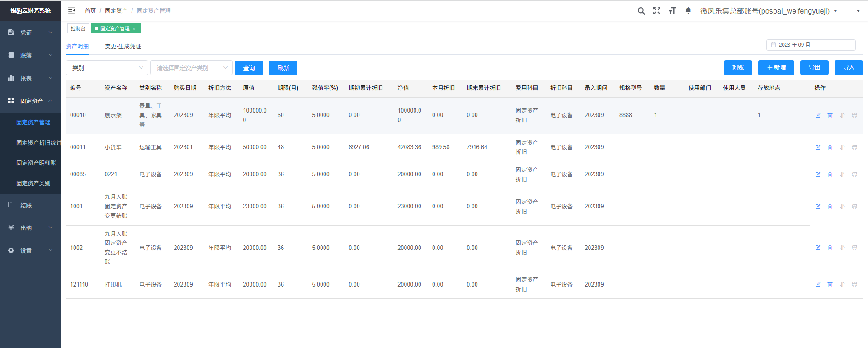This screenshot has width=868, height=348.
Task: Click the 对账 button
Action: point(738,67)
